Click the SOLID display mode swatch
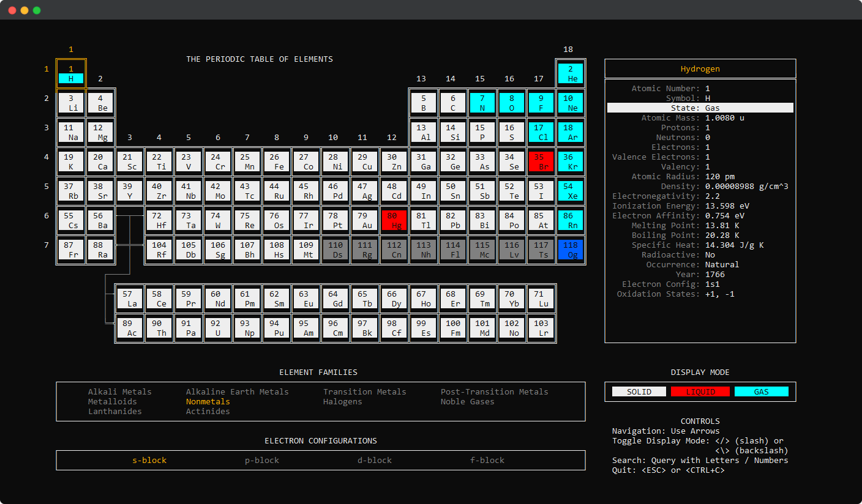The width and height of the screenshot is (862, 504). (639, 392)
